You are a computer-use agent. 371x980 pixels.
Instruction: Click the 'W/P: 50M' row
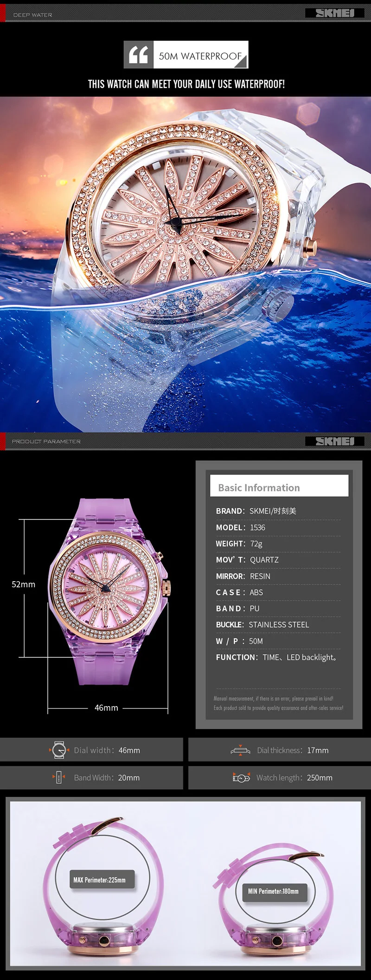(x=239, y=641)
